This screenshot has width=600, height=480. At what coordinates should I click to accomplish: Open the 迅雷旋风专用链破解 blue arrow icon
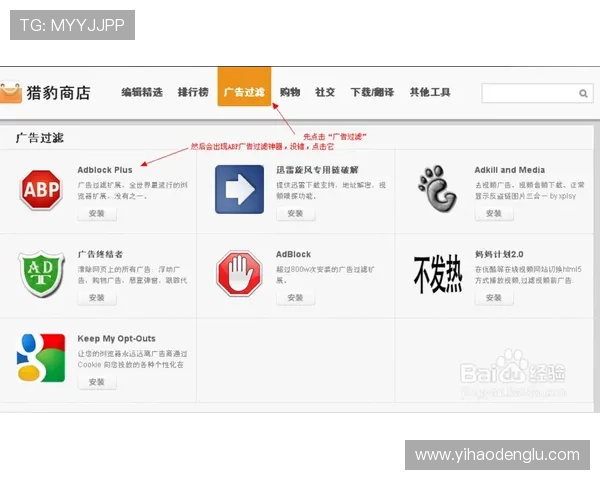240,189
